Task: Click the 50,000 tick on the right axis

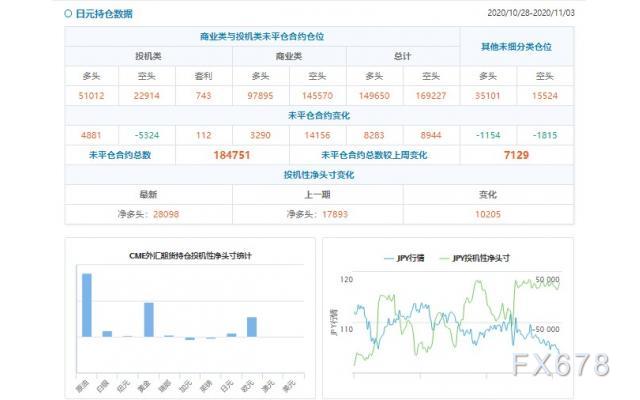Action: (x=547, y=280)
